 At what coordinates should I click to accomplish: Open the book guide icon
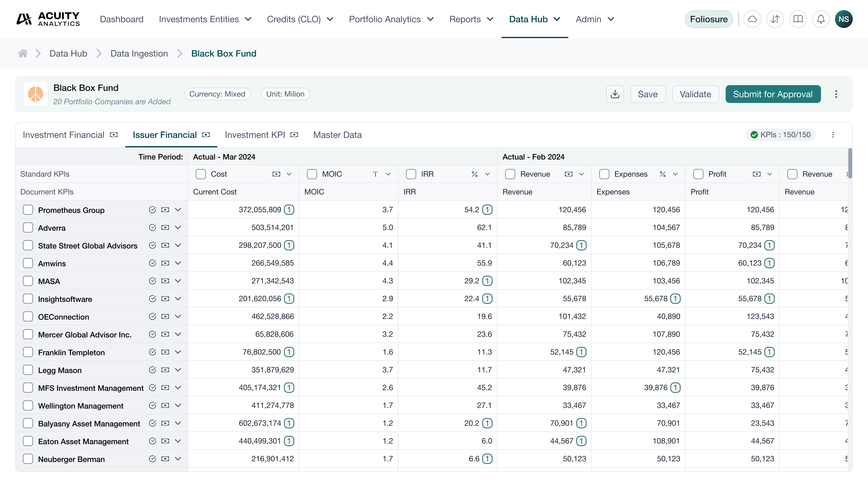click(798, 19)
